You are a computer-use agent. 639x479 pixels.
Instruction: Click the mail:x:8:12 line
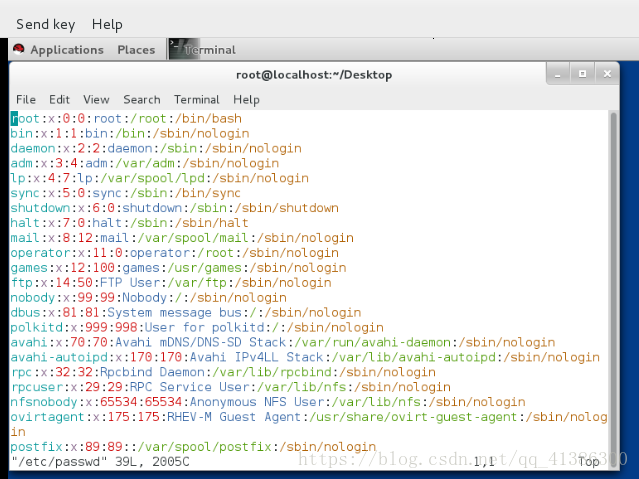182,238
